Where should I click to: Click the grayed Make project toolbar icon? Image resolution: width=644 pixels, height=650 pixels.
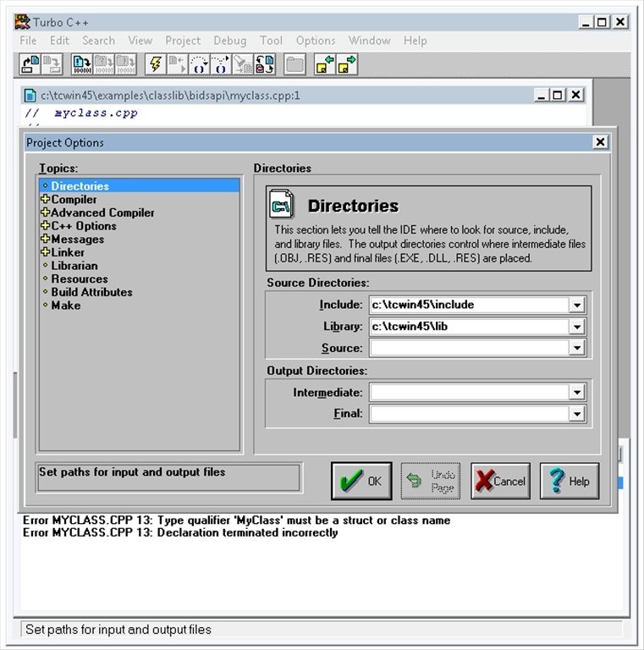click(103, 64)
